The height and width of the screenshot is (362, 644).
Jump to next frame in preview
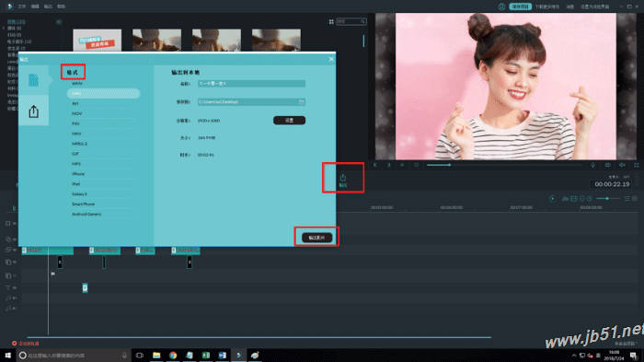click(x=388, y=165)
